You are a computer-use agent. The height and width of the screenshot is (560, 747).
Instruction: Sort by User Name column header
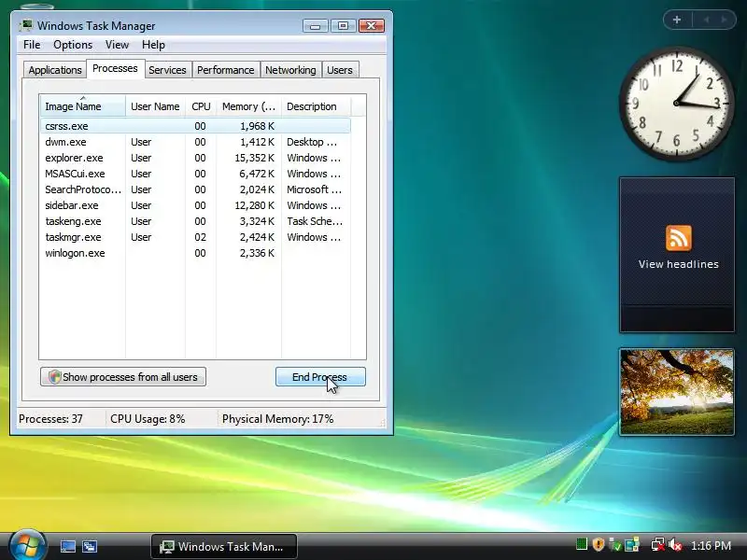(x=155, y=106)
